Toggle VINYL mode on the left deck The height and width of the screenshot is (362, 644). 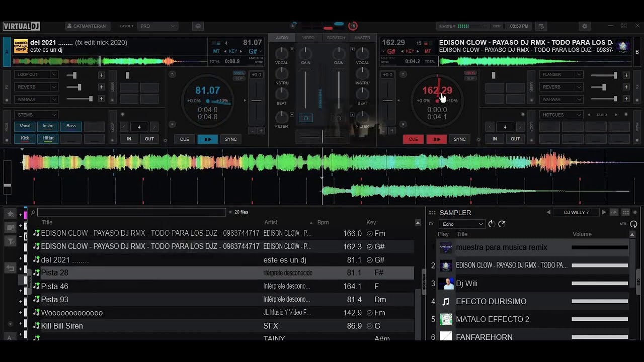[x=239, y=73]
